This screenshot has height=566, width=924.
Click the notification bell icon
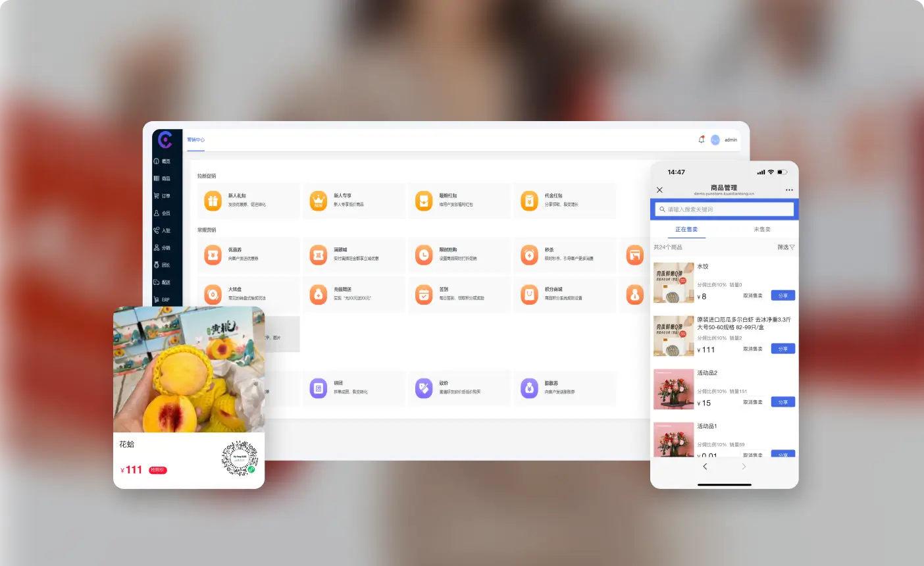point(701,140)
